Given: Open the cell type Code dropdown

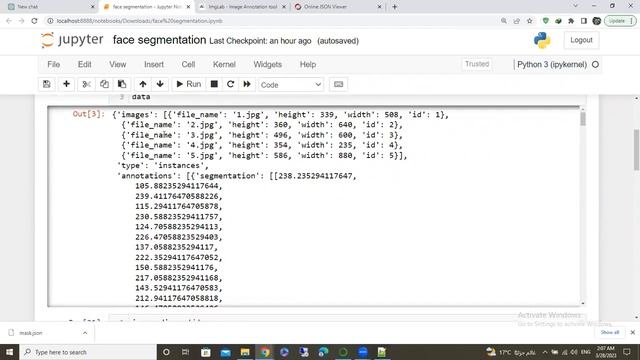Looking at the screenshot, I should point(291,84).
